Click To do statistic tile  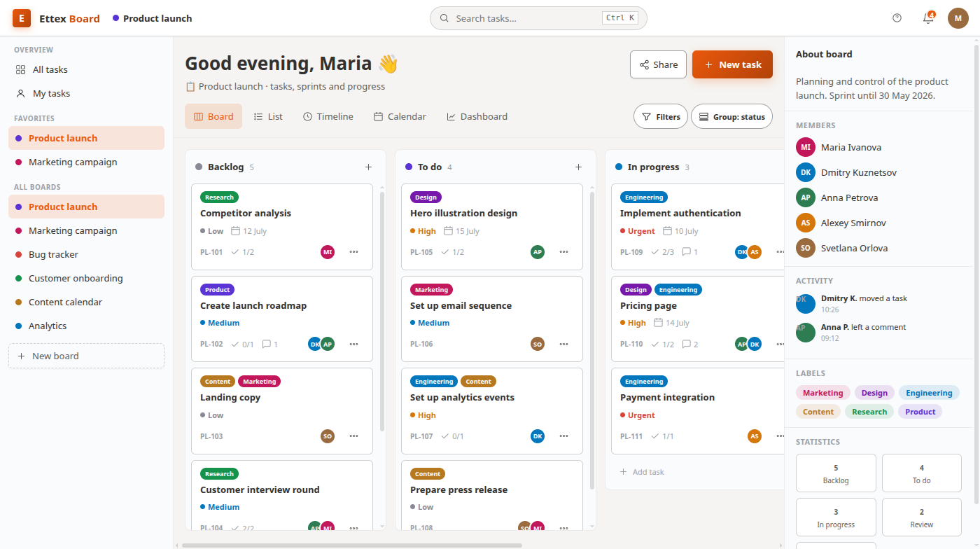click(x=922, y=473)
